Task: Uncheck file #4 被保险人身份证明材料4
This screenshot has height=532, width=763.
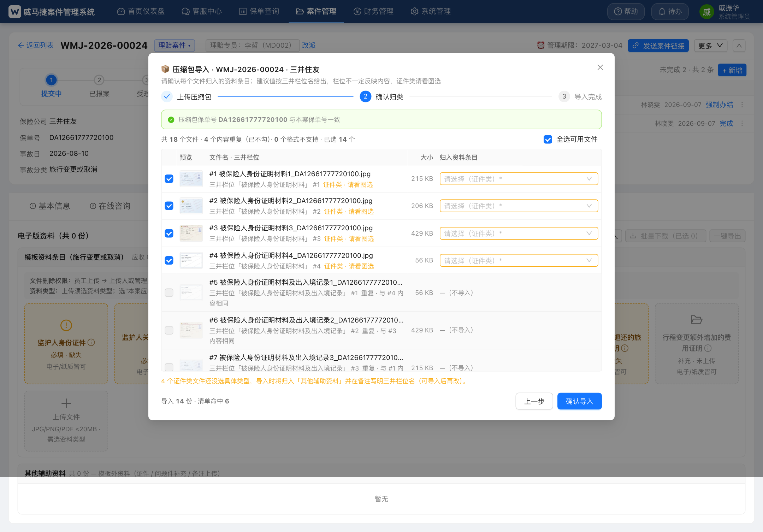Action: [x=169, y=261]
